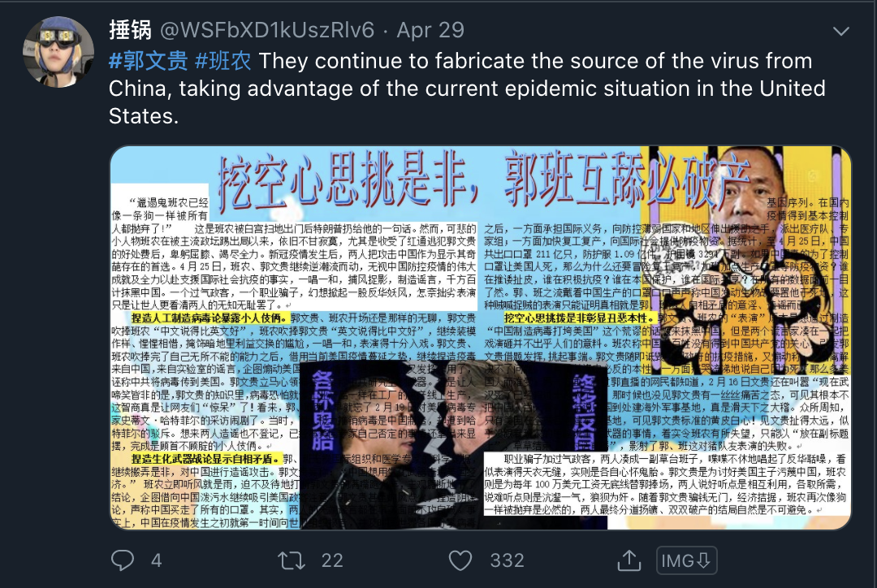The height and width of the screenshot is (588, 877).
Task: Like the tweet with the heart icon
Action: point(460,560)
